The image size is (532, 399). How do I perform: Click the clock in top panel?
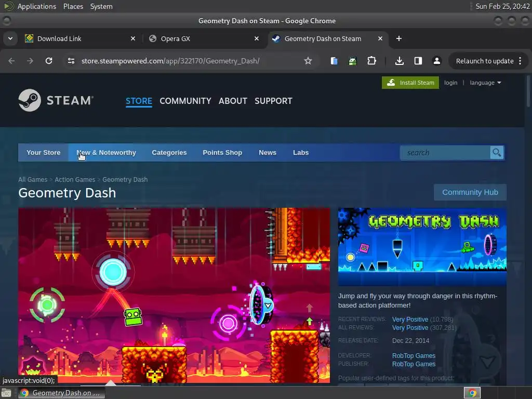pyautogui.click(x=502, y=6)
